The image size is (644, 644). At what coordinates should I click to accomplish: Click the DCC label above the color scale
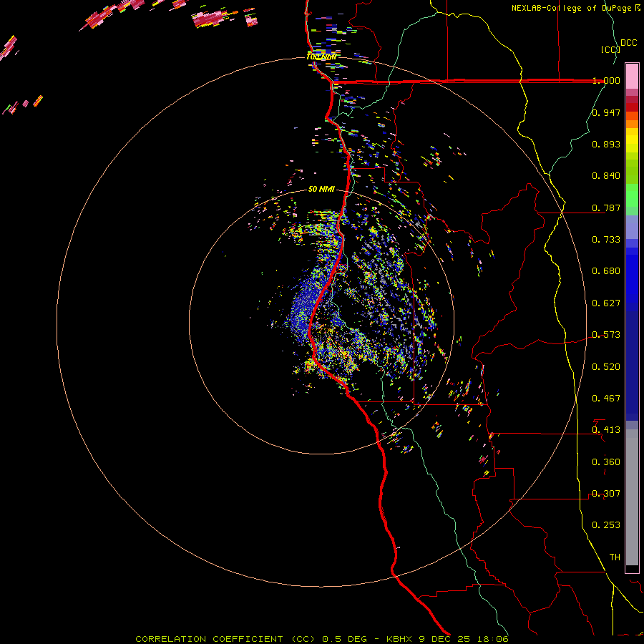(628, 43)
